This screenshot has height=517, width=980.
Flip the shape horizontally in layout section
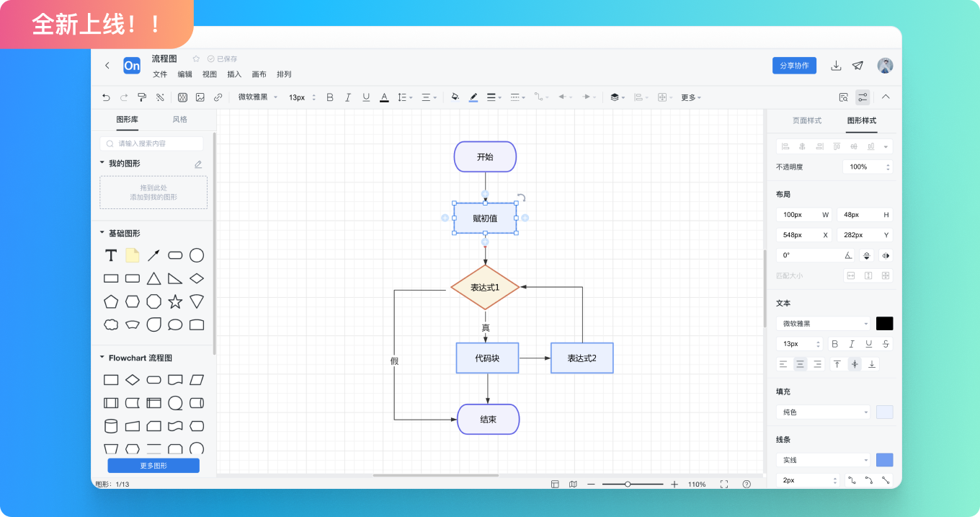pos(886,255)
